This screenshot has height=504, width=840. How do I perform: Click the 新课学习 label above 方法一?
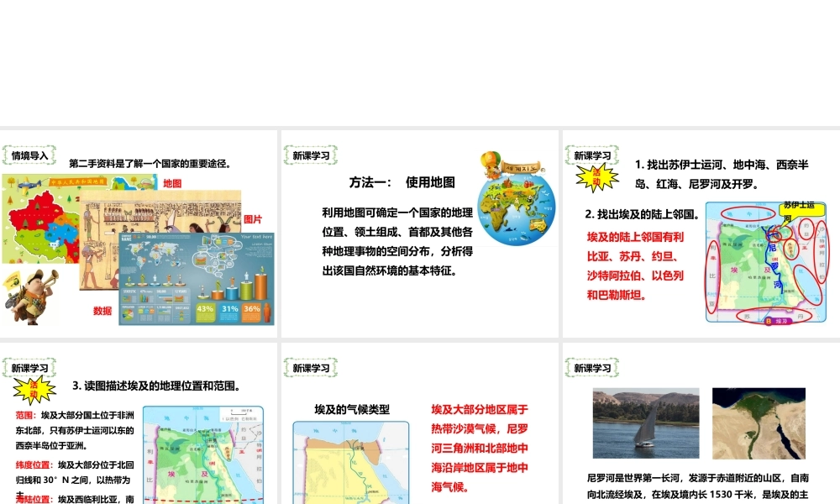pyautogui.click(x=311, y=155)
